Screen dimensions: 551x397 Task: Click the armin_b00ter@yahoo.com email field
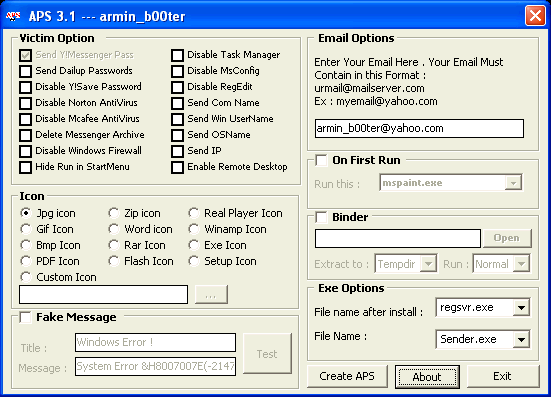click(419, 129)
